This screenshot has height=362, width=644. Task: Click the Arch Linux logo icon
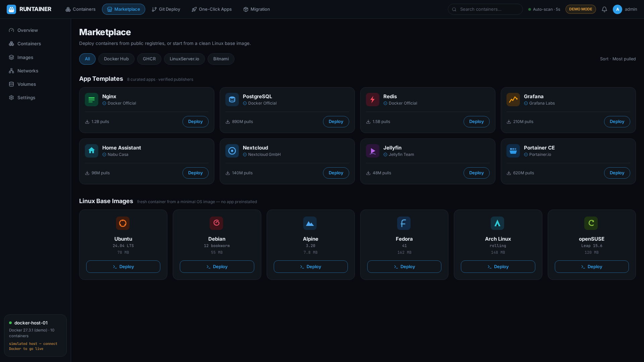[x=497, y=223]
